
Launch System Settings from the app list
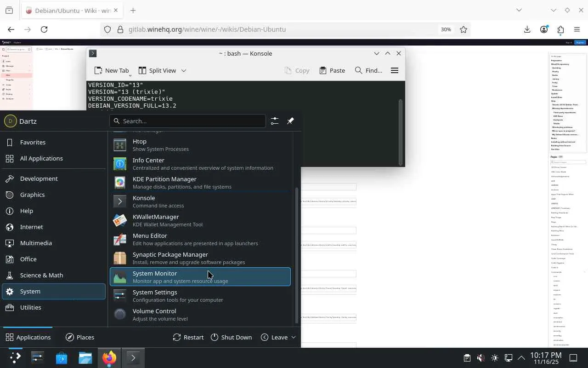tap(200, 296)
